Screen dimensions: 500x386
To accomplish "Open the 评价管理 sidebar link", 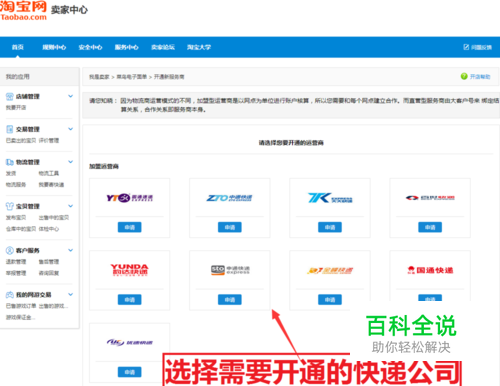I will point(49,140).
